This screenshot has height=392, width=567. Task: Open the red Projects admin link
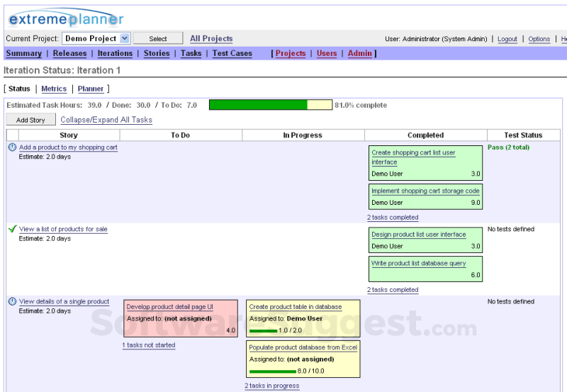(x=291, y=53)
